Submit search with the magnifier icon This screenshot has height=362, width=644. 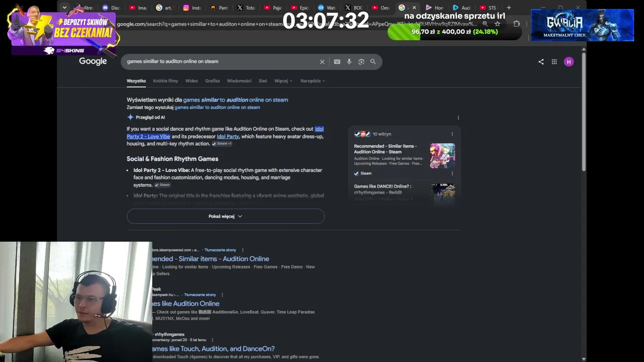[373, 61]
